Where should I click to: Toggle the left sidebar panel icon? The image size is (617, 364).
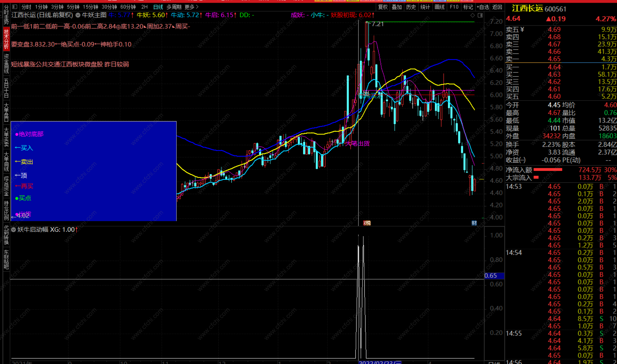click(15, 7)
